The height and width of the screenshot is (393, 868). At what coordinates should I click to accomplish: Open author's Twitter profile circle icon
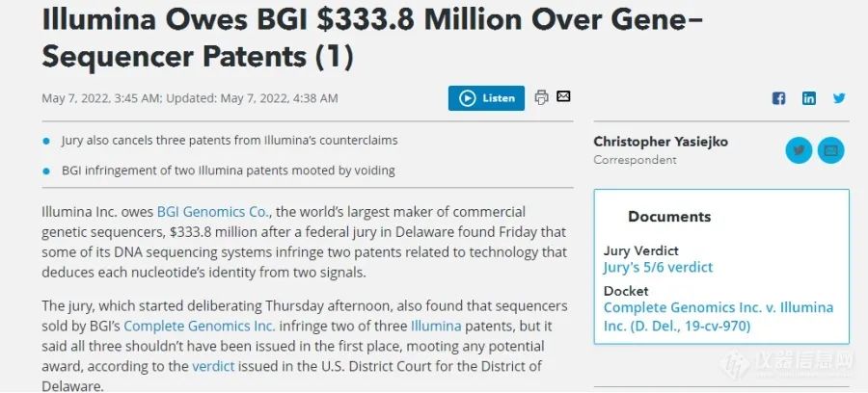point(799,150)
